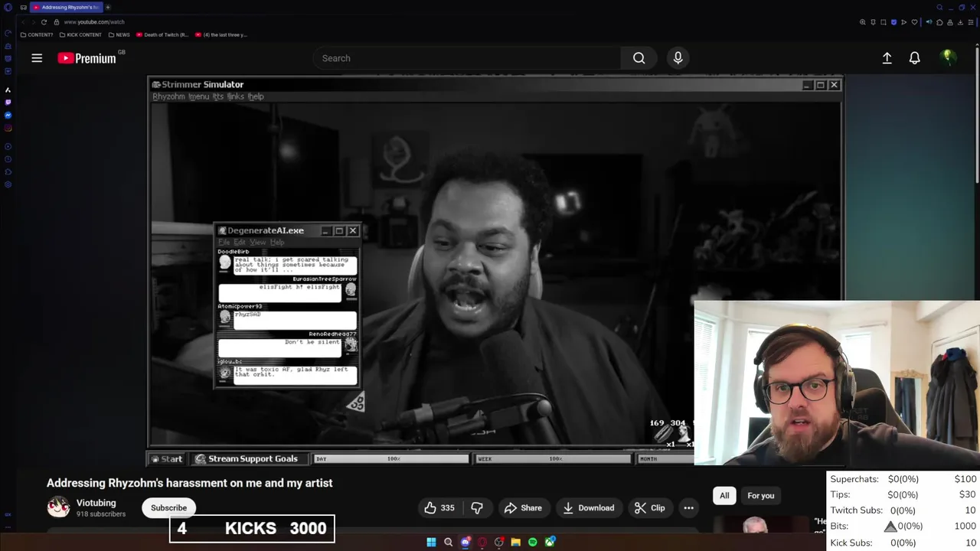Go back with browser back arrow
This screenshot has height=551, width=980.
pos(22,21)
